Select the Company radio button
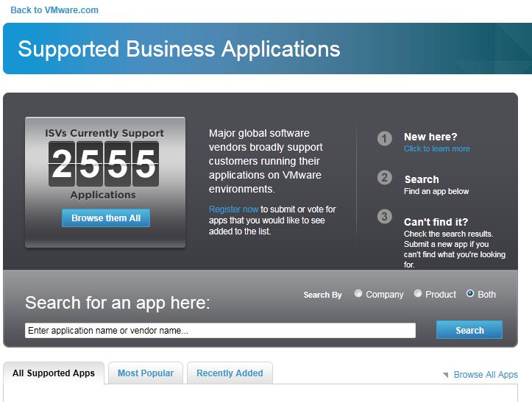 point(358,293)
